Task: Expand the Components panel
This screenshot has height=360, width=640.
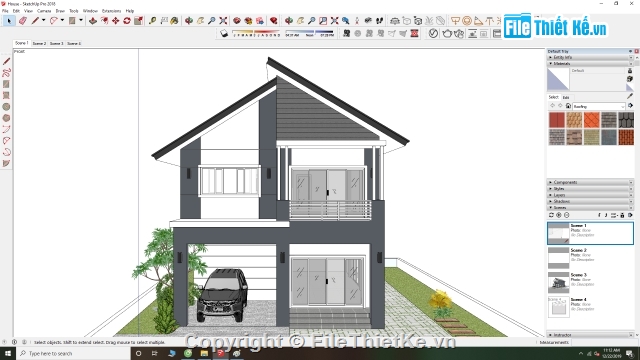Action: (589, 182)
